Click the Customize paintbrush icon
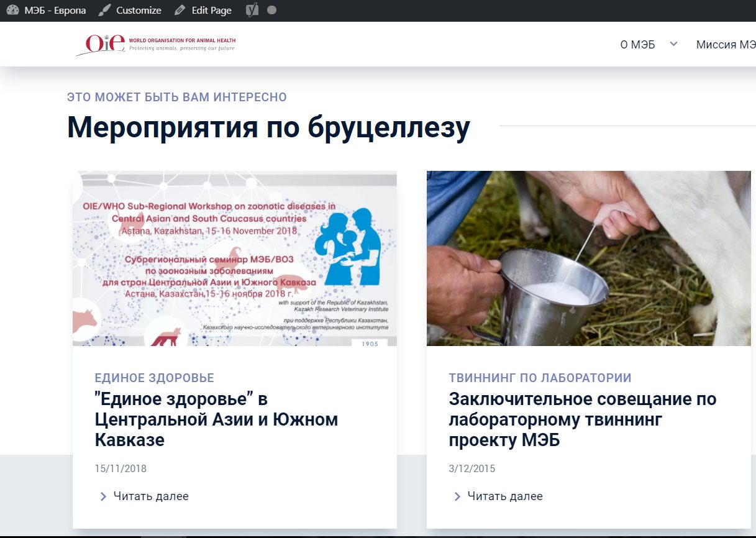This screenshot has height=538, width=756. (105, 11)
